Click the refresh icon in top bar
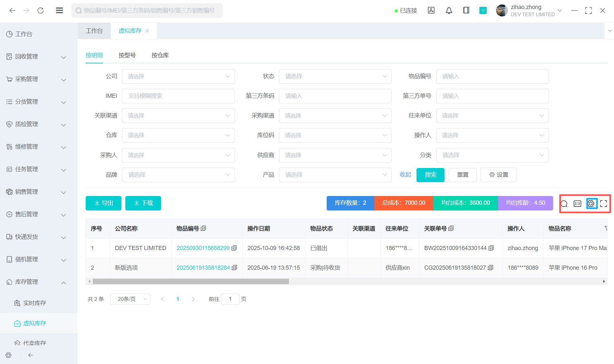614x364 pixels. [x=41, y=11]
